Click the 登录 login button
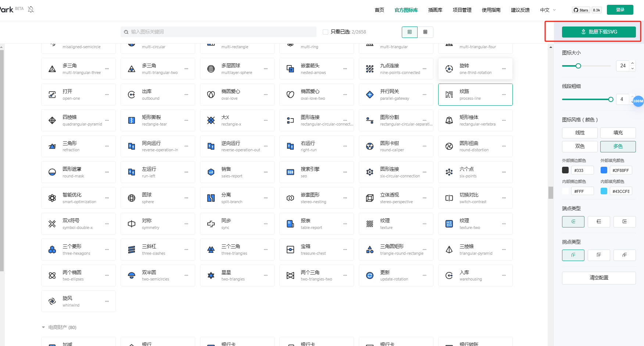Viewport: 644px width, 346px height. pos(620,10)
